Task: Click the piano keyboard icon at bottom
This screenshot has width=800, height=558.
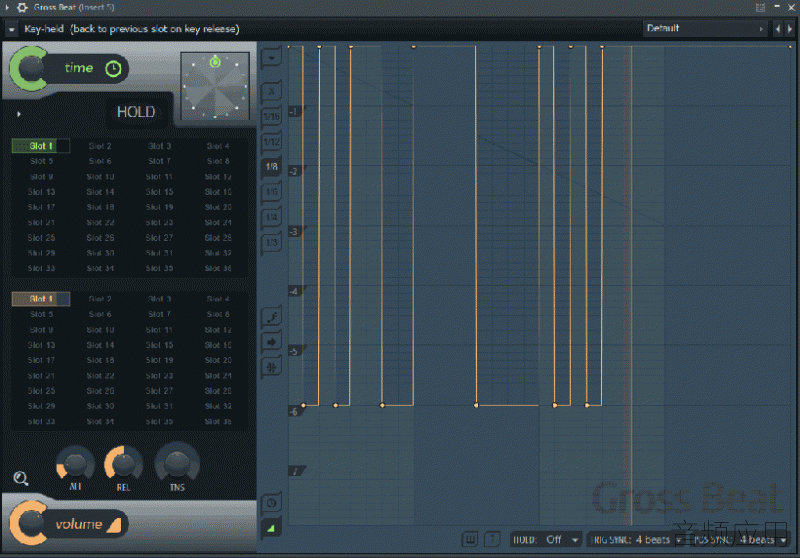Action: point(470,539)
